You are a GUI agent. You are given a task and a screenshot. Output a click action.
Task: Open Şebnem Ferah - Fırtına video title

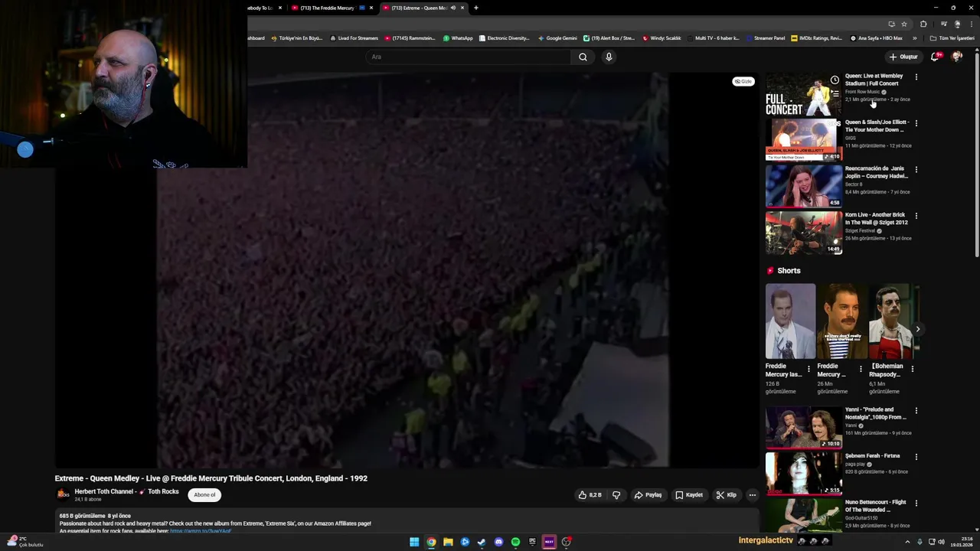pyautogui.click(x=872, y=456)
